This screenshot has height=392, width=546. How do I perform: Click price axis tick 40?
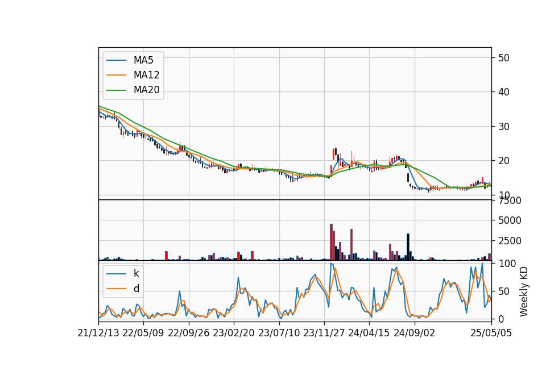(504, 92)
